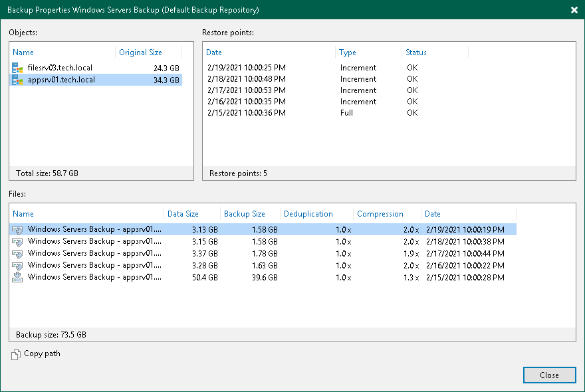Sort restore points by Status column
Image resolution: width=585 pixels, height=392 pixels.
click(416, 52)
